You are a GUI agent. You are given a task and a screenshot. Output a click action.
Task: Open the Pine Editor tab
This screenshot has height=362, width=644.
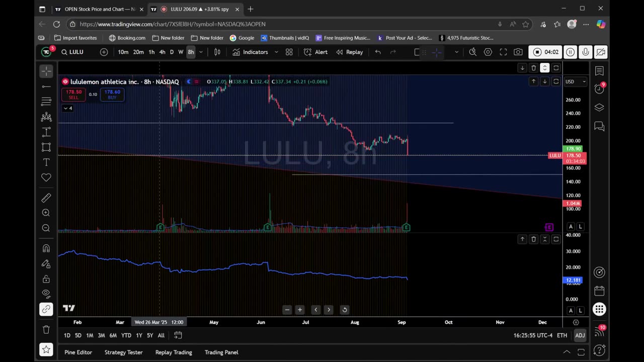click(78, 352)
